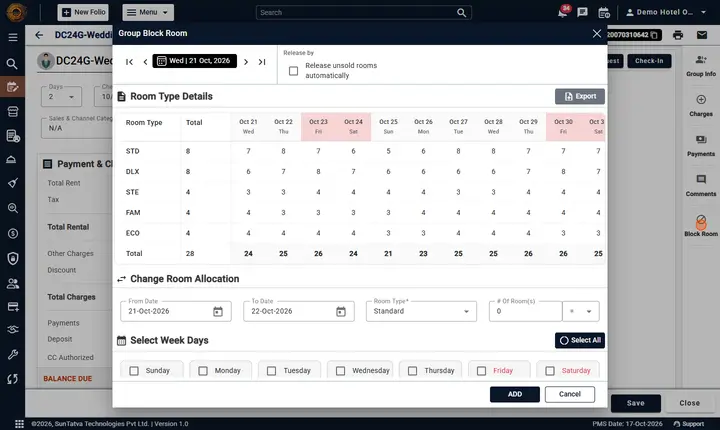Open From Date calendar picker icon
Viewport: 720px width, 430px height.
[218, 311]
